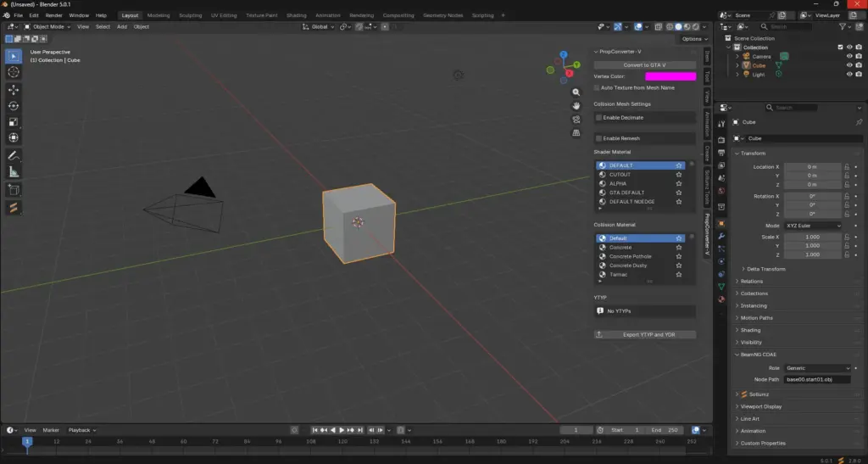Toggle the camera view icon
The image size is (868, 464).
coord(576,120)
